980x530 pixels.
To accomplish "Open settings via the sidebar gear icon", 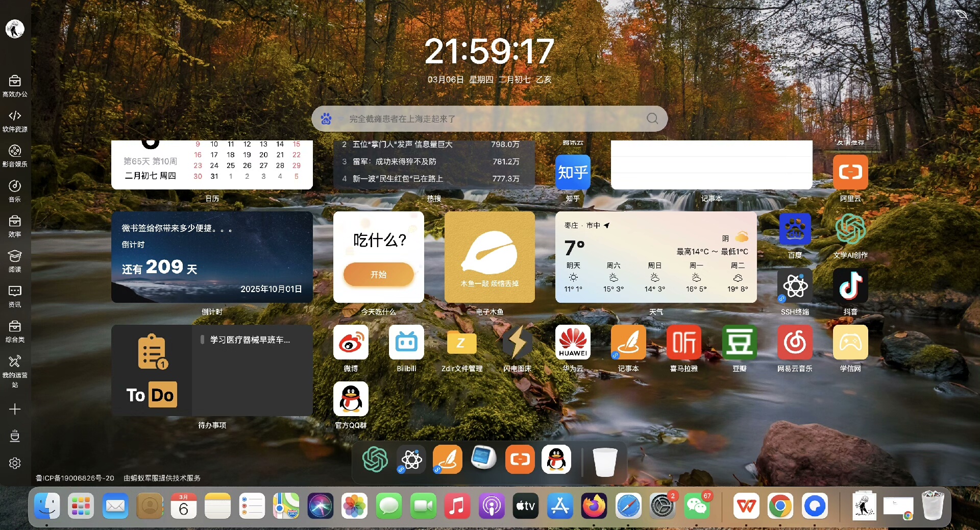I will [x=15, y=463].
